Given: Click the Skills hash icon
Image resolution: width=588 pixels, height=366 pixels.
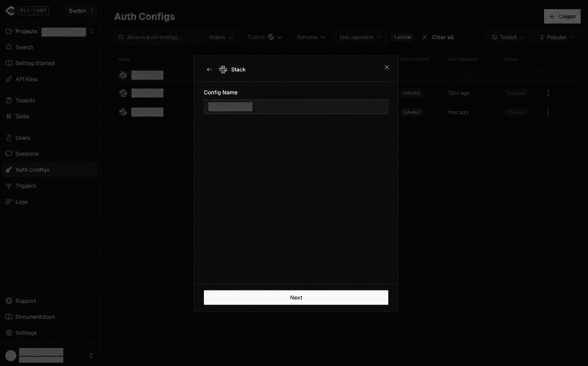Looking at the screenshot, I should point(9,116).
